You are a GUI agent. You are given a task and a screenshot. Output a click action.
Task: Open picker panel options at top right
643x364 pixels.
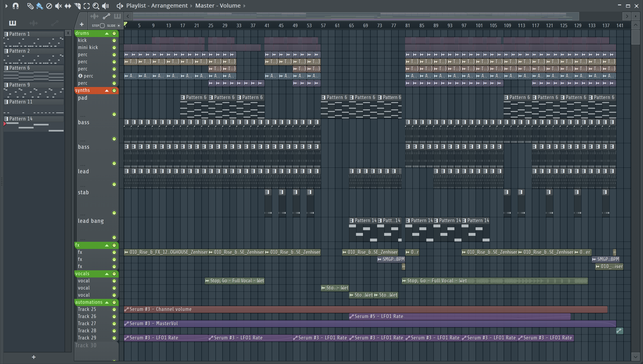pos(68,33)
